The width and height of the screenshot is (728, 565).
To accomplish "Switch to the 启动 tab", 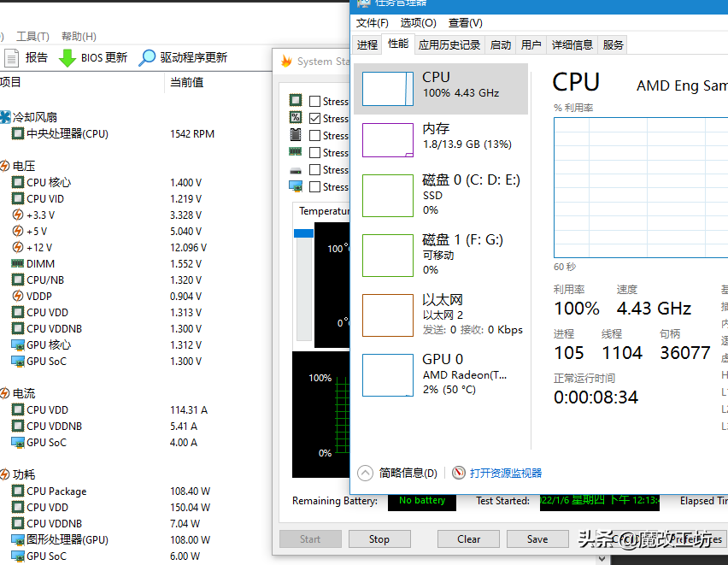I will [501, 44].
